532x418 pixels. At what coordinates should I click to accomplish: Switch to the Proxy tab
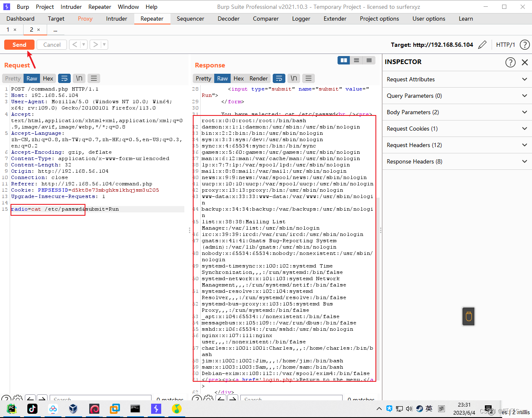tap(85, 19)
